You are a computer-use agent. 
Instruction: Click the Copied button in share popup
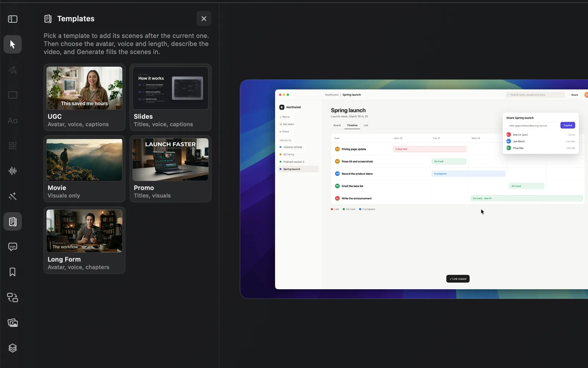tap(568, 125)
